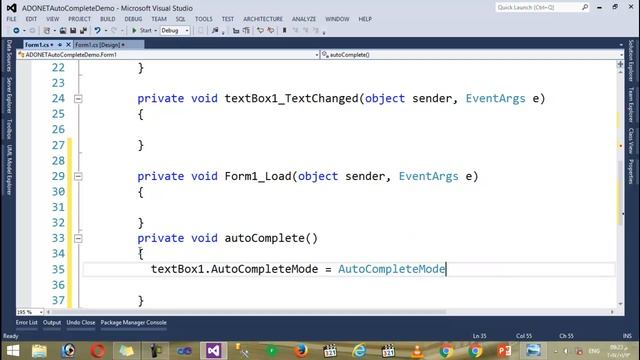
Task: Open the Team Explorer side tab
Action: [x=631, y=104]
